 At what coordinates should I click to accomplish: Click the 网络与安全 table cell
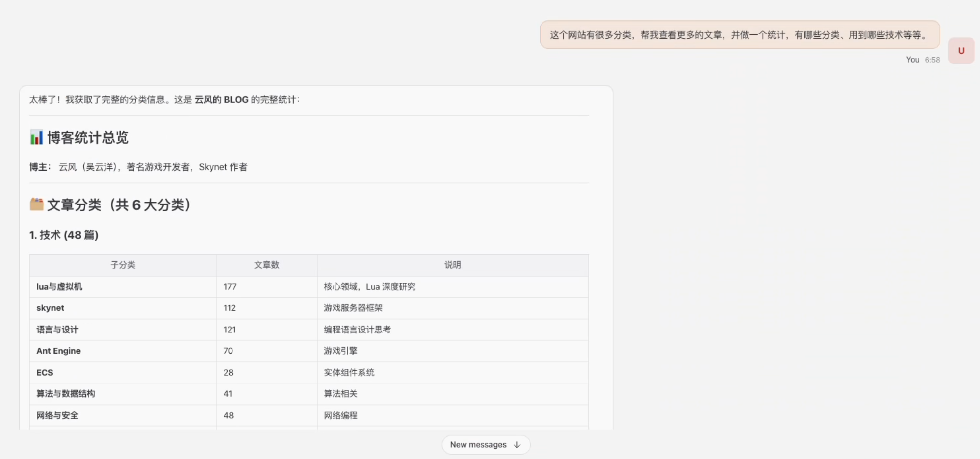pyautogui.click(x=57, y=415)
